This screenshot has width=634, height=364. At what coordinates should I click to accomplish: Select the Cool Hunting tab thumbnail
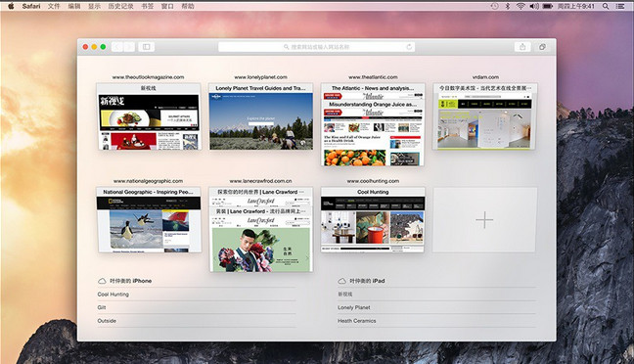[x=373, y=220]
